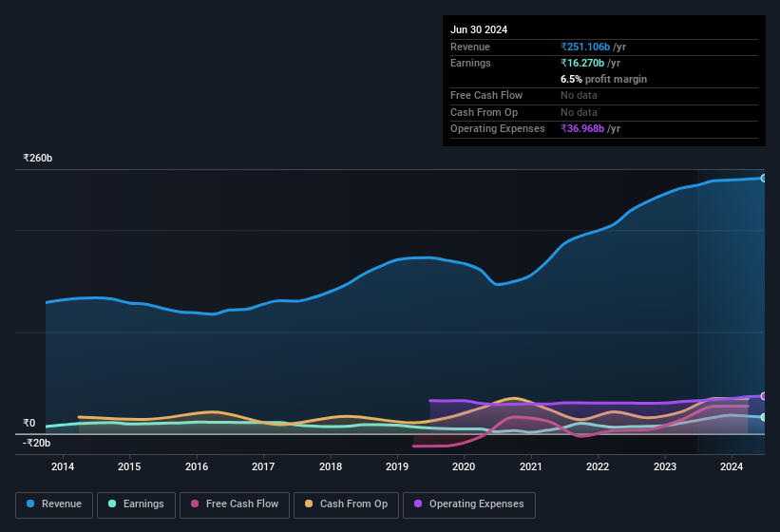Toggle the Earnings legend button
Viewport: 780px width, 532px height.
[x=136, y=504]
